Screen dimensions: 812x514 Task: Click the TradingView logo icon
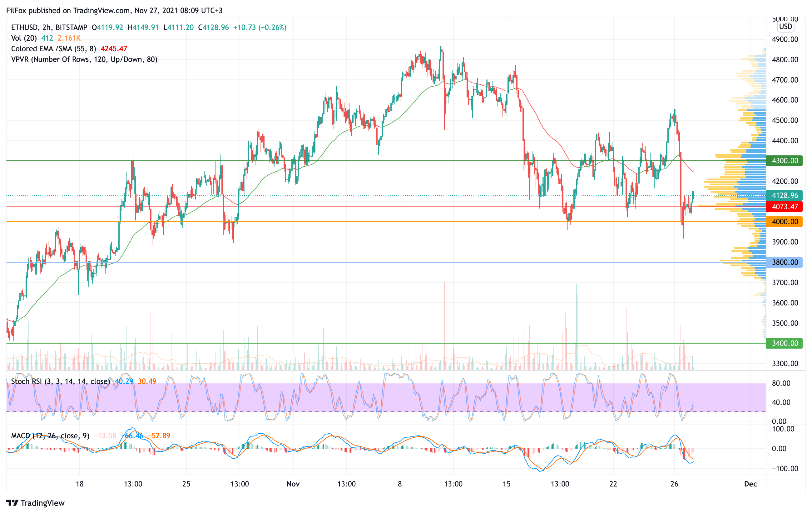pos(12,503)
